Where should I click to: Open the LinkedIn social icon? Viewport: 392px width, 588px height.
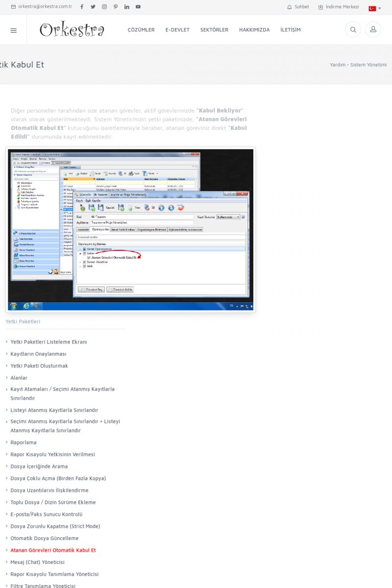pyautogui.click(x=127, y=7)
